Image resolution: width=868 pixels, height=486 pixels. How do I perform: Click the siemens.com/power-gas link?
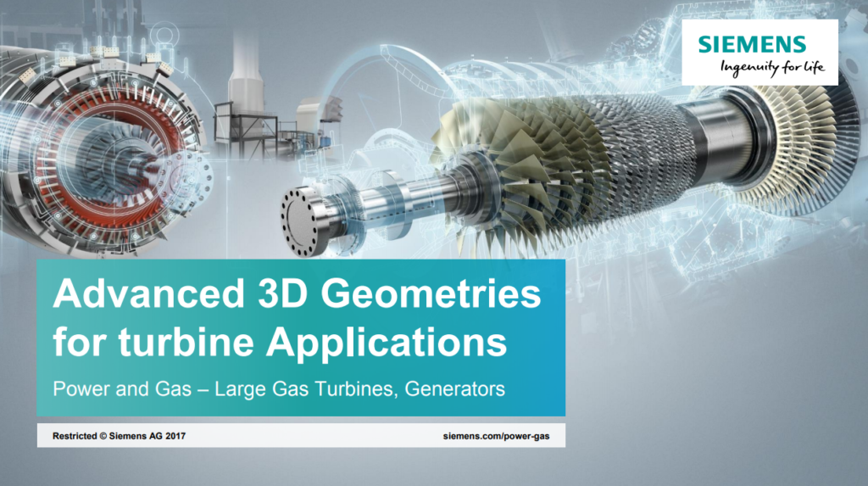496,436
